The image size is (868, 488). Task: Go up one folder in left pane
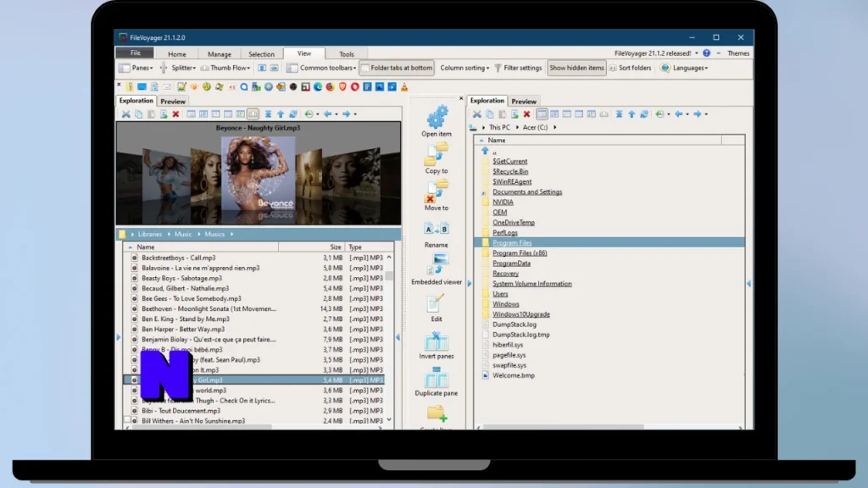pyautogui.click(x=281, y=114)
